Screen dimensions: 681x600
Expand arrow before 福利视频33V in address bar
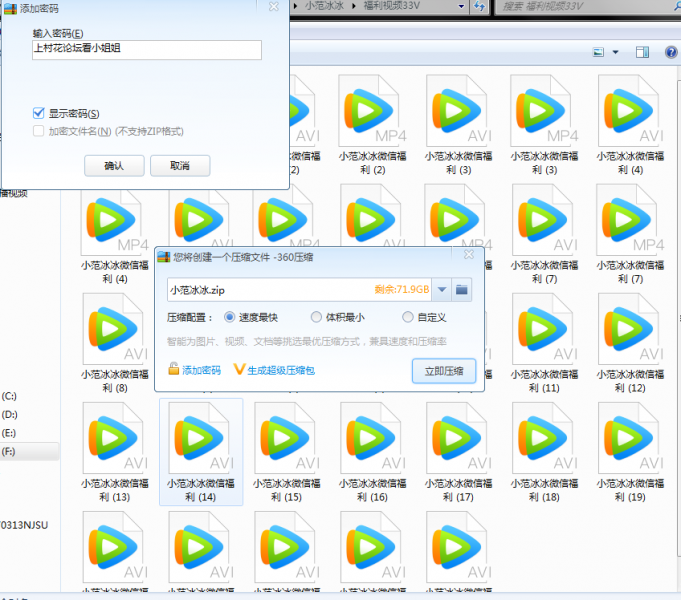[x=354, y=6]
